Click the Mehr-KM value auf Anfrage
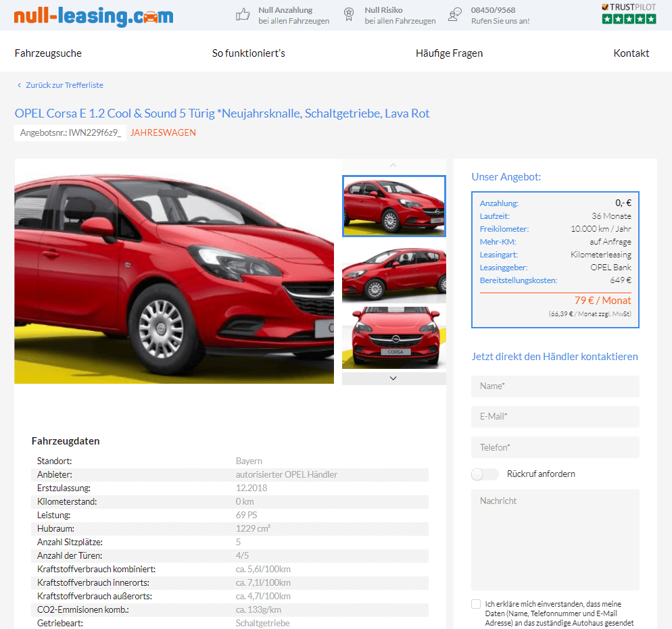This screenshot has height=629, width=672. point(610,242)
